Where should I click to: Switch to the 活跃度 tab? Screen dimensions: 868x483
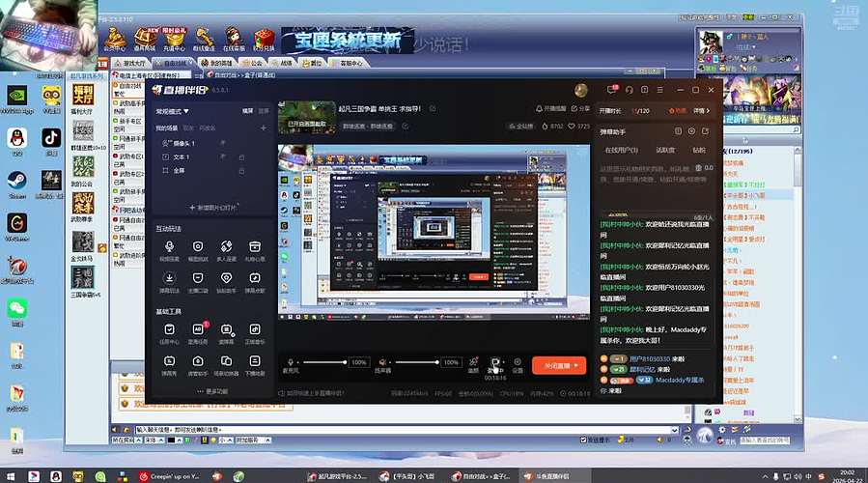(x=665, y=150)
